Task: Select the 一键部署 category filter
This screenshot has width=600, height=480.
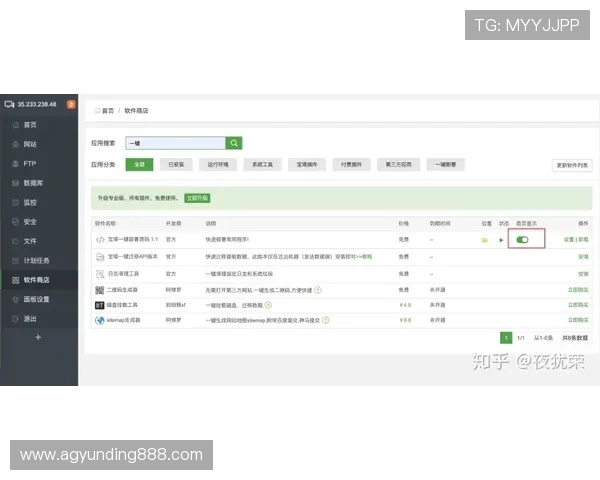Action: 445,165
